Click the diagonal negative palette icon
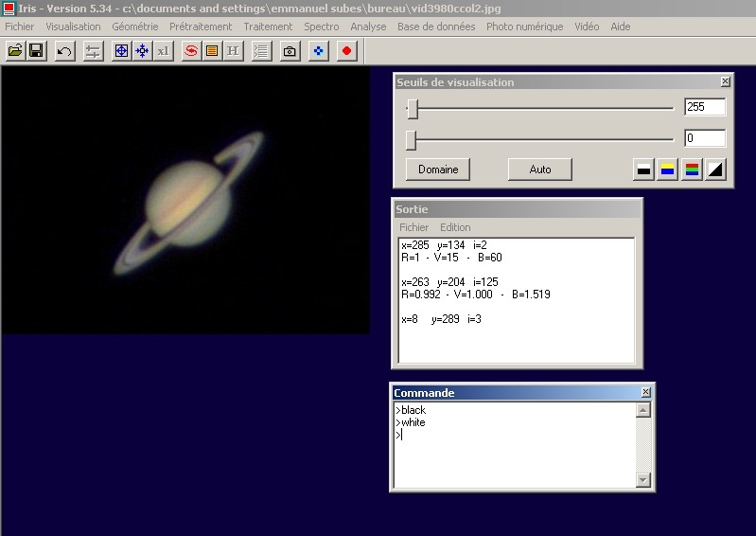 (x=715, y=170)
